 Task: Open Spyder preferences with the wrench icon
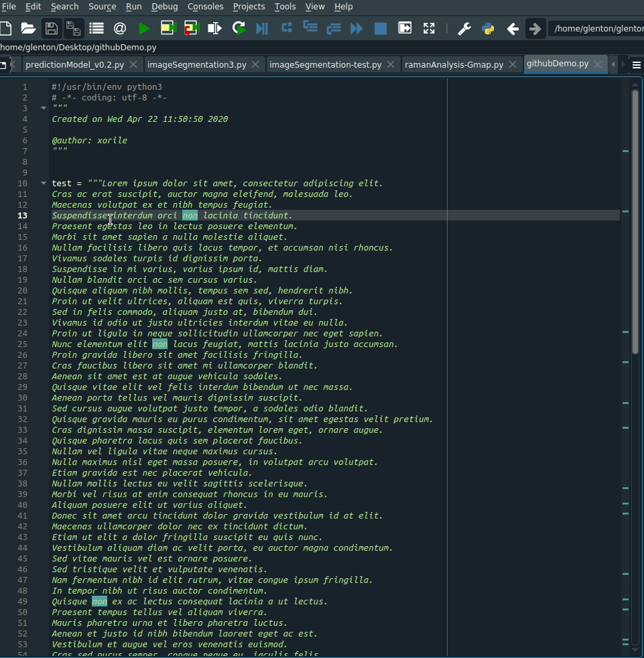[463, 28]
